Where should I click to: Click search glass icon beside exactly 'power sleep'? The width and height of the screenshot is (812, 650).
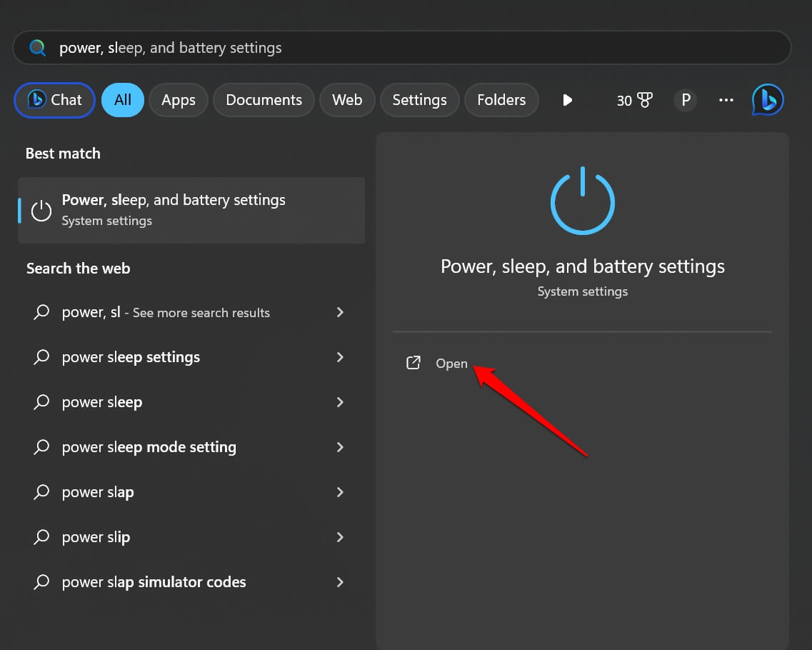click(x=41, y=402)
